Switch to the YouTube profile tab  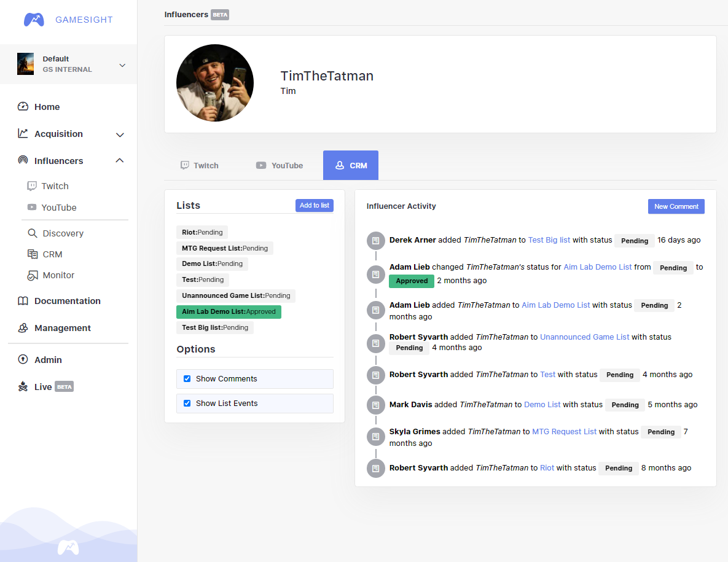pyautogui.click(x=280, y=165)
